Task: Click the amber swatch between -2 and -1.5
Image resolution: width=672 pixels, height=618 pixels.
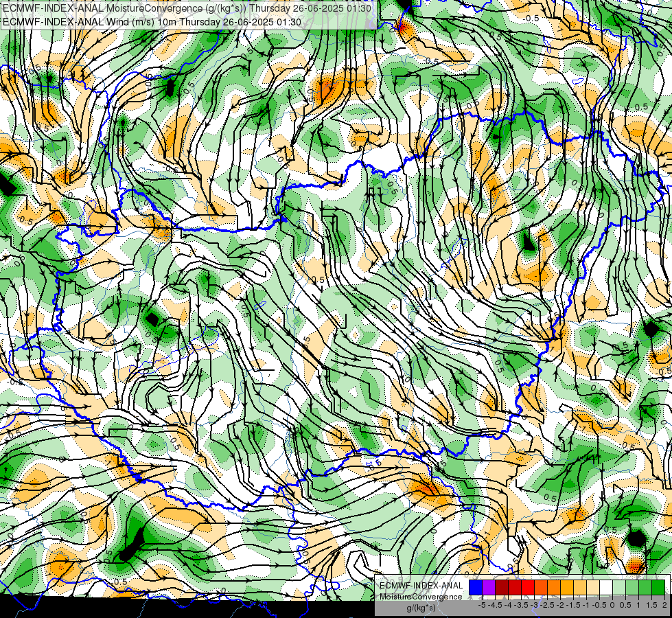Action: [567, 587]
